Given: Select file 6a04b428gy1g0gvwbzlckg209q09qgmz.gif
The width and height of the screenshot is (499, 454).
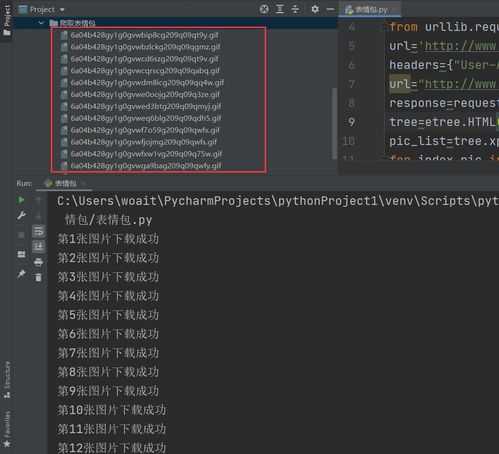Looking at the screenshot, I should 145,47.
